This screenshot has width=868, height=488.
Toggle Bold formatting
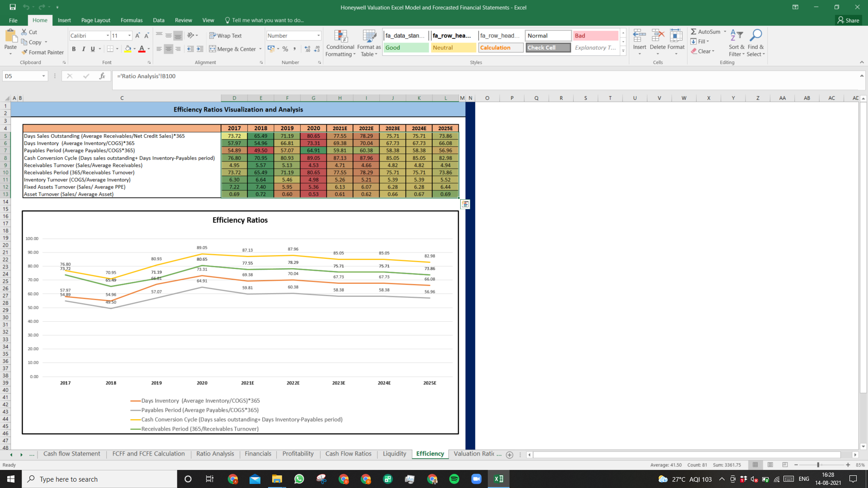click(x=74, y=49)
